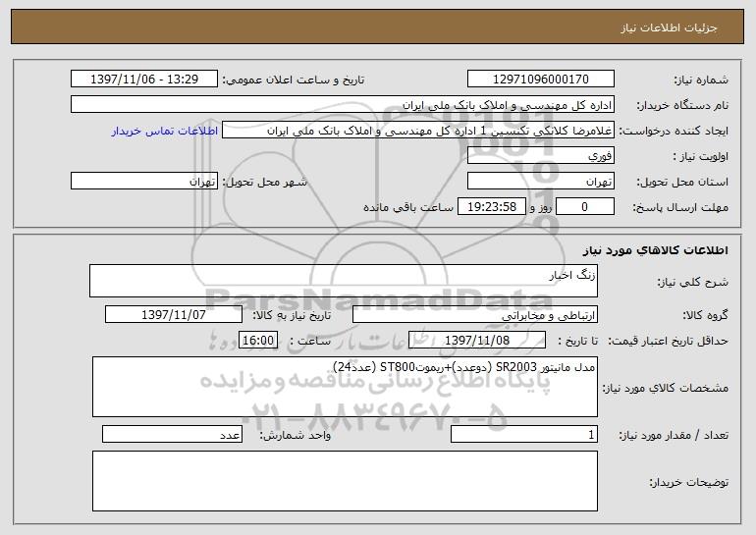Click the announcement date field 1397/11/06 - 13:29

coord(144,80)
